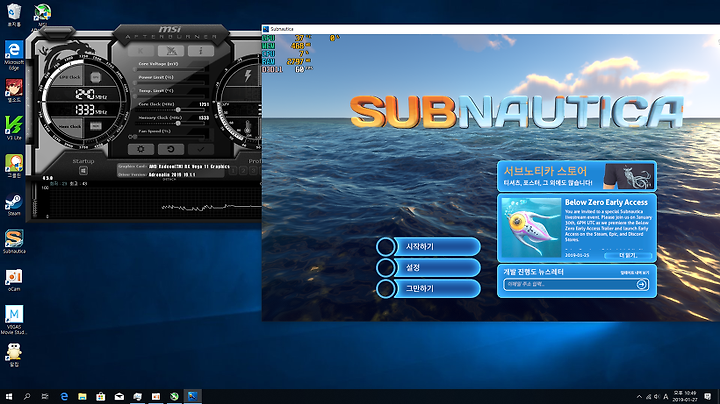The width and height of the screenshot is (720, 404).
Task: Open Microsoft Store from the taskbar
Action: click(x=101, y=396)
